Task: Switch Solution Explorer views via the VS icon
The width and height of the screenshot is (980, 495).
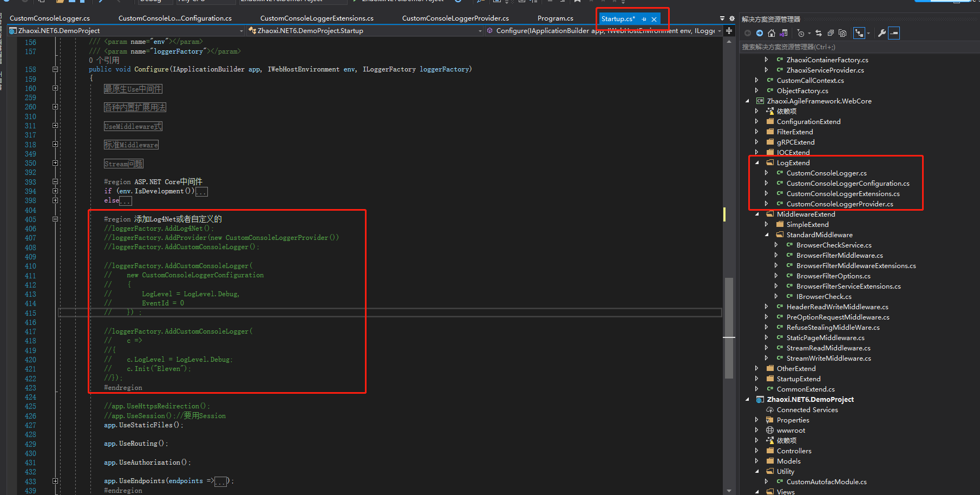Action: click(783, 33)
